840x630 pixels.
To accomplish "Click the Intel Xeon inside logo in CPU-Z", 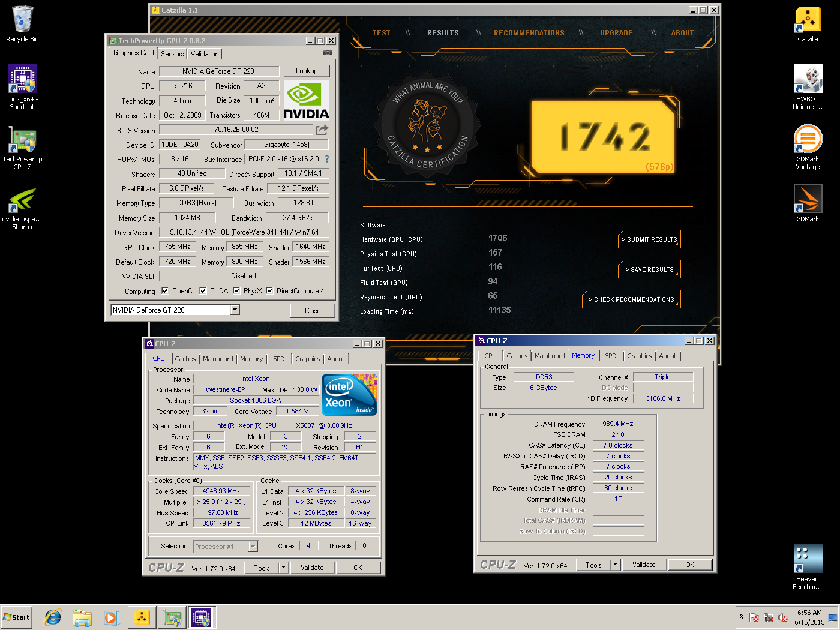I will point(349,394).
